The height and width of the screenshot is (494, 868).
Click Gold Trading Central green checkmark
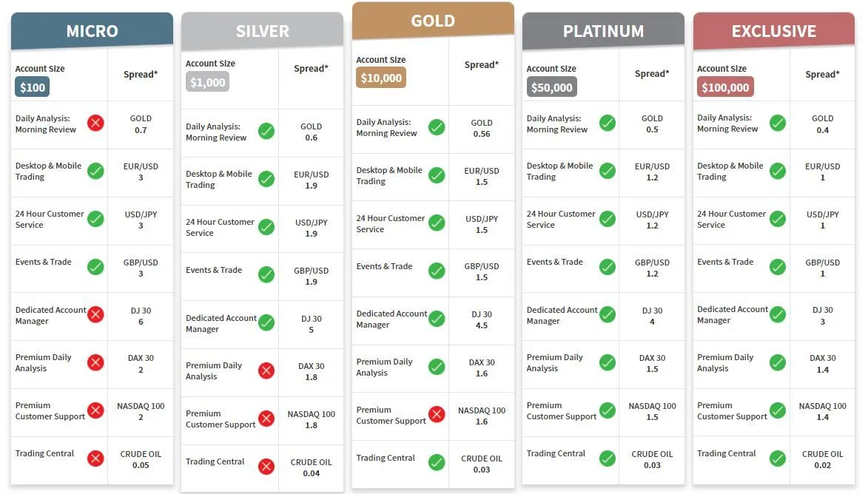pyautogui.click(x=437, y=462)
